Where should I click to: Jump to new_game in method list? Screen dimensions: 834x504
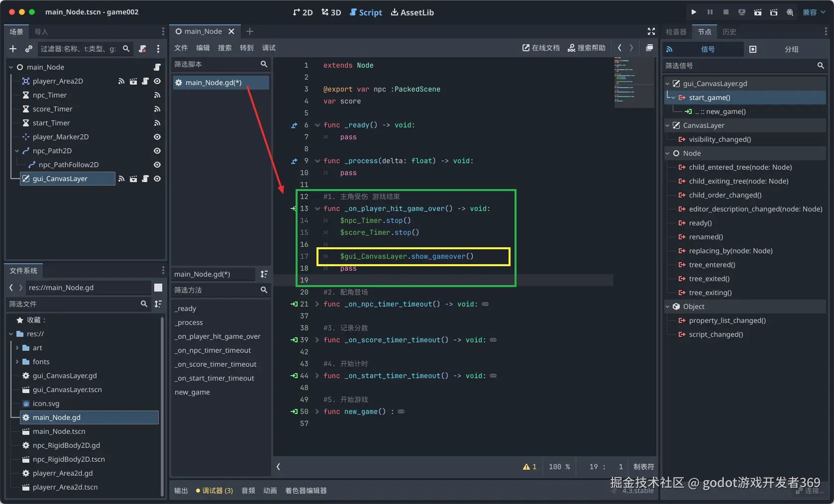coord(192,392)
